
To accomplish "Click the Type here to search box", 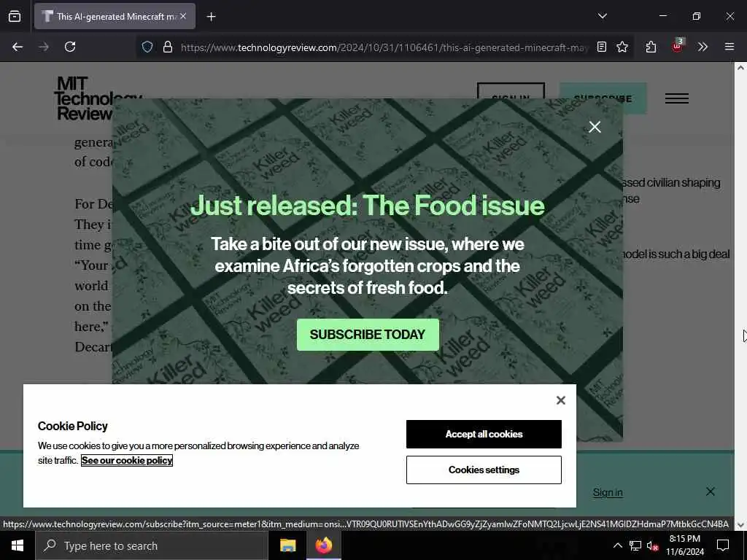I will coord(152,545).
